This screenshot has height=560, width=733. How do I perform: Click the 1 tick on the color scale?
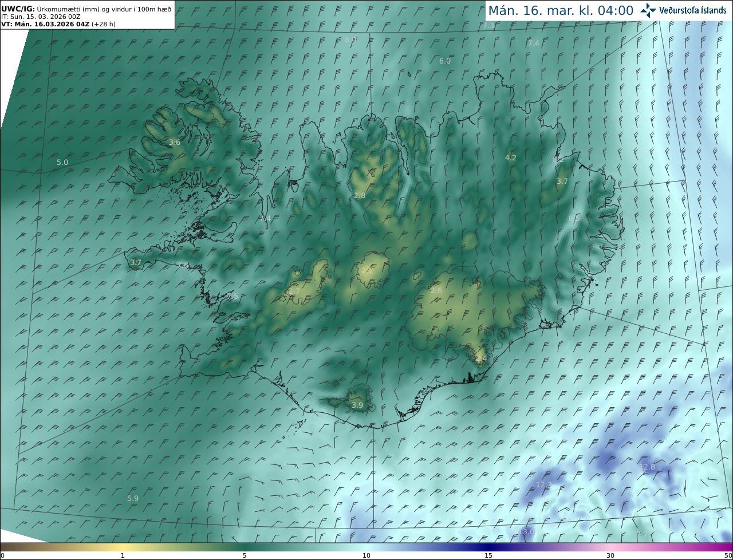click(123, 556)
